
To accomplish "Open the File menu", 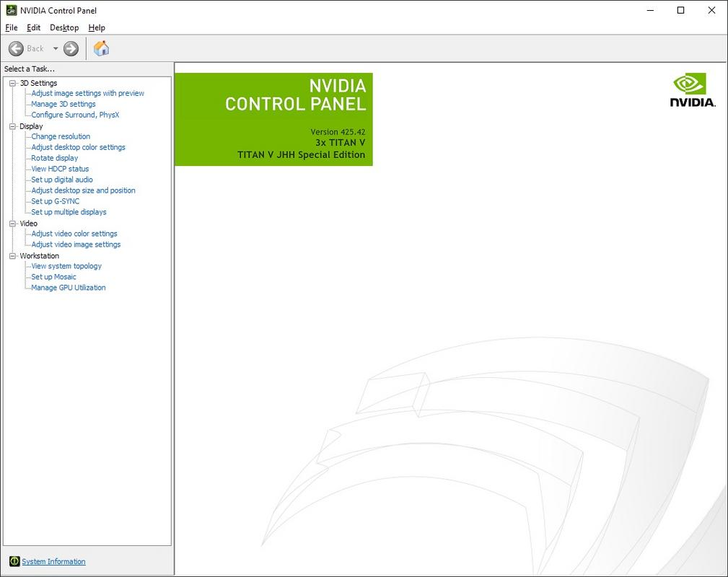I will point(11,27).
